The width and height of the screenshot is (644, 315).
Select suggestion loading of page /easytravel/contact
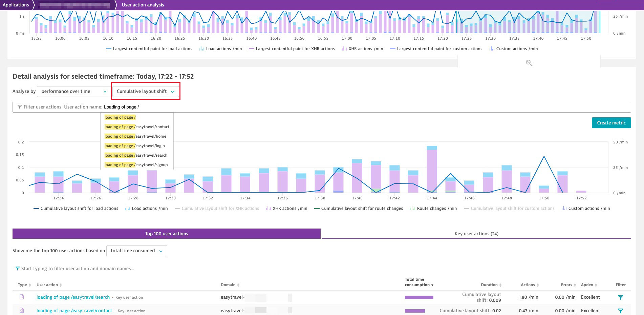coord(137,127)
